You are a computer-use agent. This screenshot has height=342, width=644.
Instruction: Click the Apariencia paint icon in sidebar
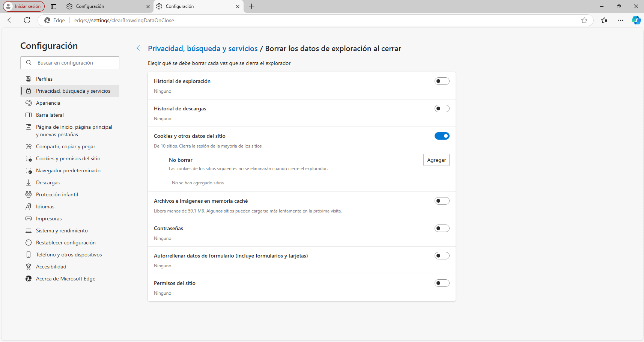click(x=29, y=103)
